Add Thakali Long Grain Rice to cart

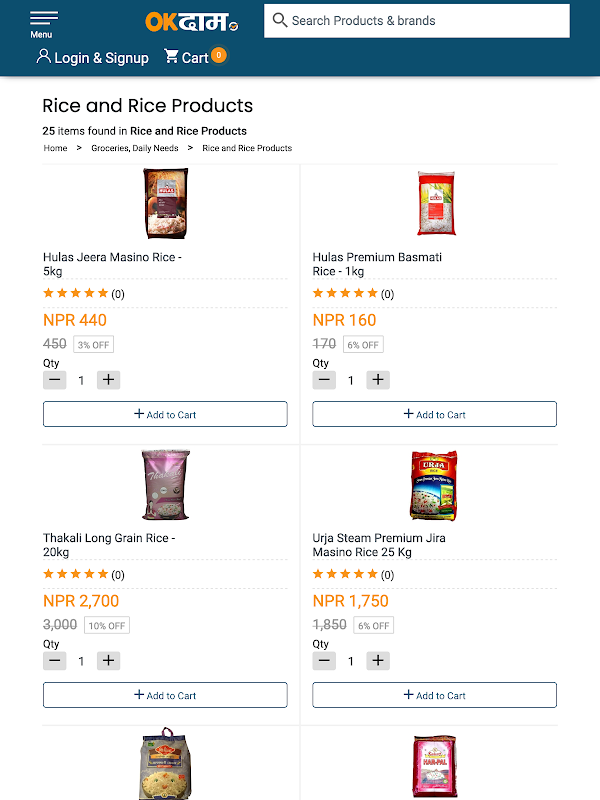point(165,695)
